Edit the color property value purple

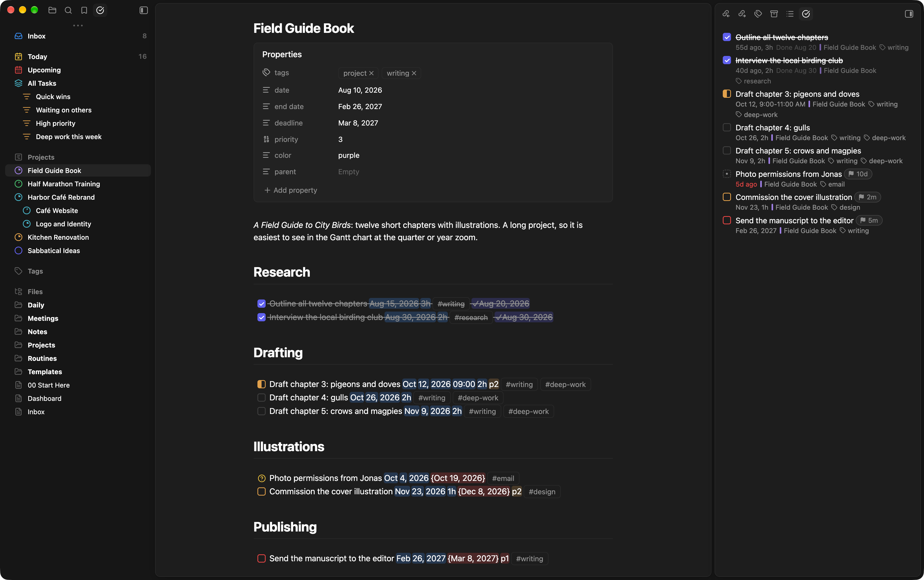coord(349,155)
